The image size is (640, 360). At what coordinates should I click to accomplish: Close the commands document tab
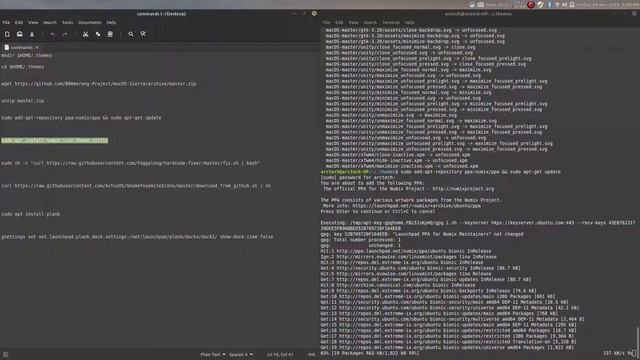[37, 47]
